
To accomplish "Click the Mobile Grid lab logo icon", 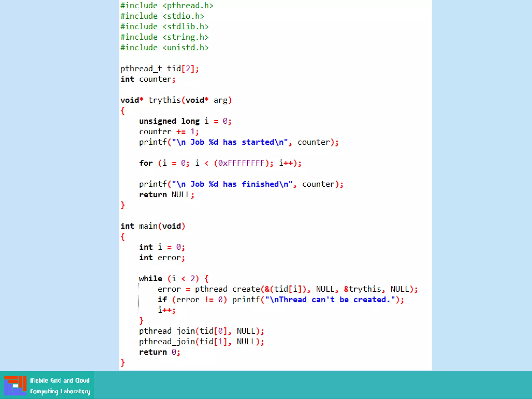I will (15, 385).
